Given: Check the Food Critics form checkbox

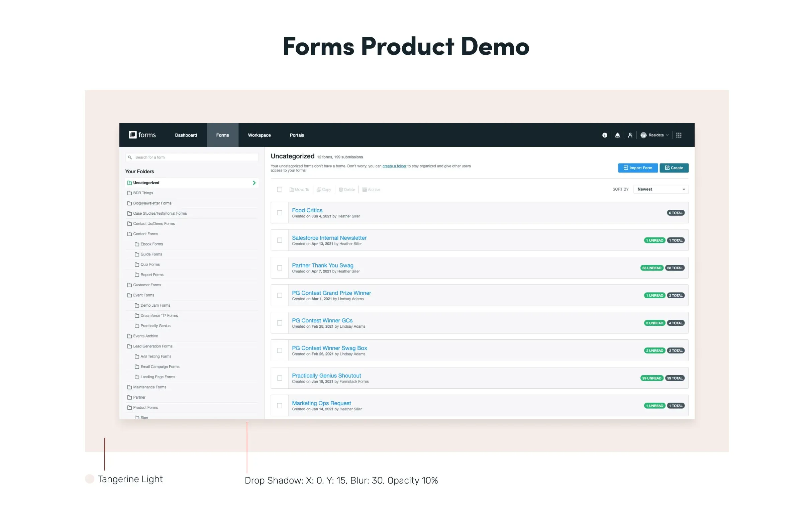Looking at the screenshot, I should point(280,213).
